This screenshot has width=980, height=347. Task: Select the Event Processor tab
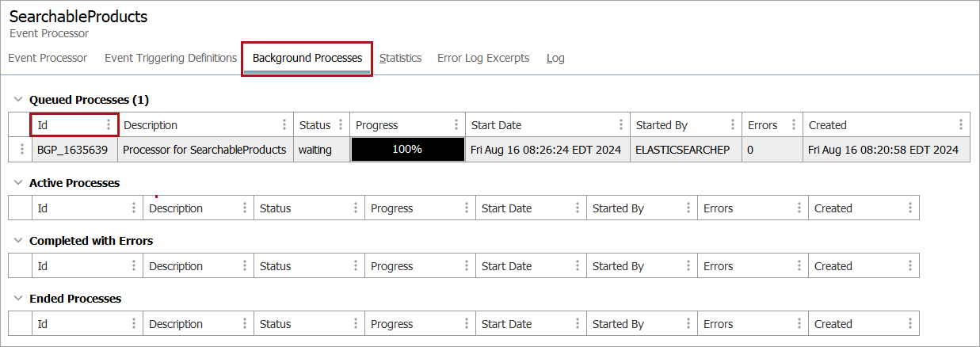pos(48,58)
